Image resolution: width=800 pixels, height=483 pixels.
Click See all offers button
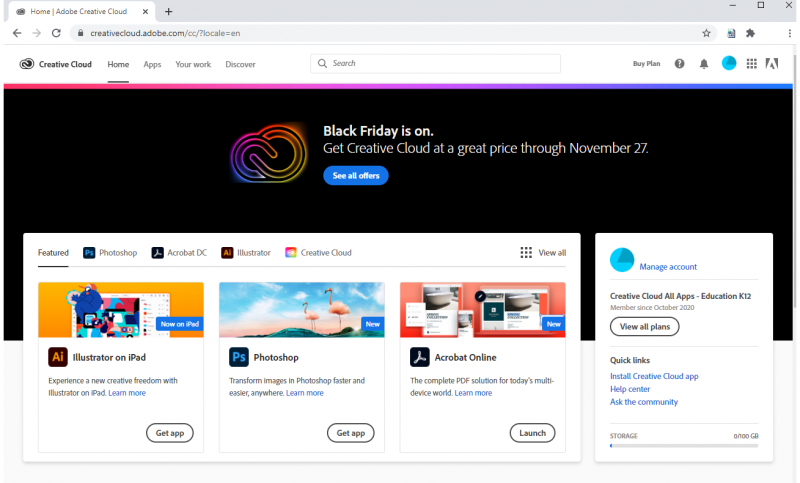pos(356,175)
